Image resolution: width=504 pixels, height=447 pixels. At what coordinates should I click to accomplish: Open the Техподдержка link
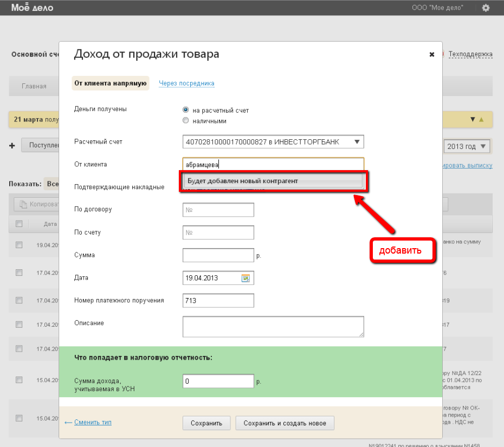[x=470, y=54]
